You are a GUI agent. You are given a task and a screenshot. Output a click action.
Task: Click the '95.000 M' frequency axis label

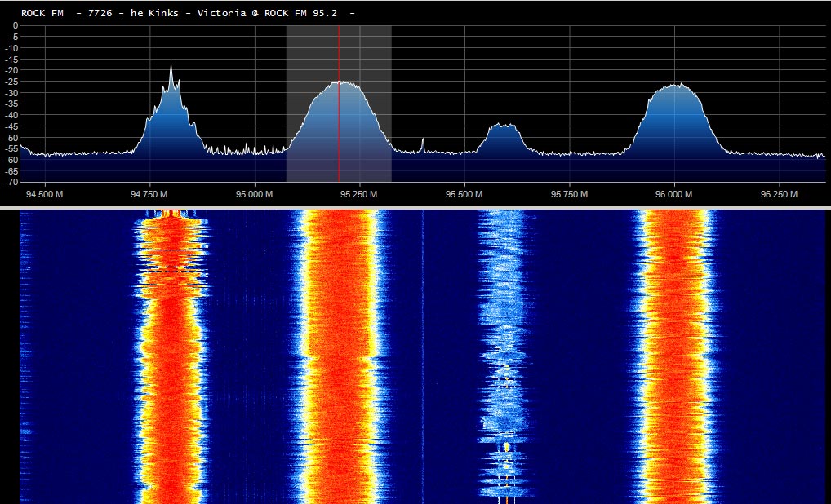pos(255,194)
